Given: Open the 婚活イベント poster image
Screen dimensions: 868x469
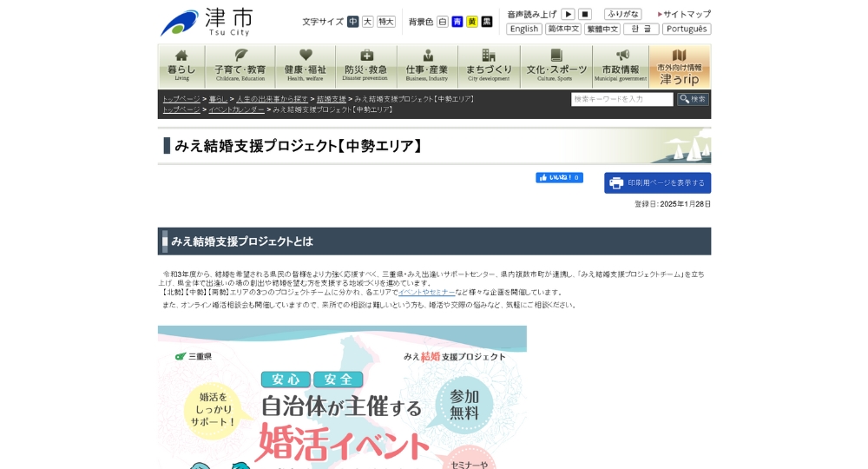Looking at the screenshot, I should (342, 397).
